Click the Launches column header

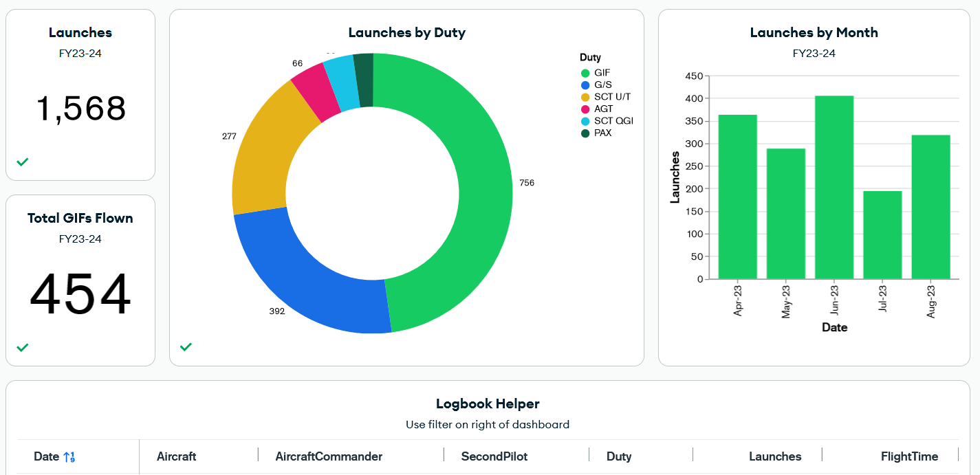pyautogui.click(x=775, y=456)
